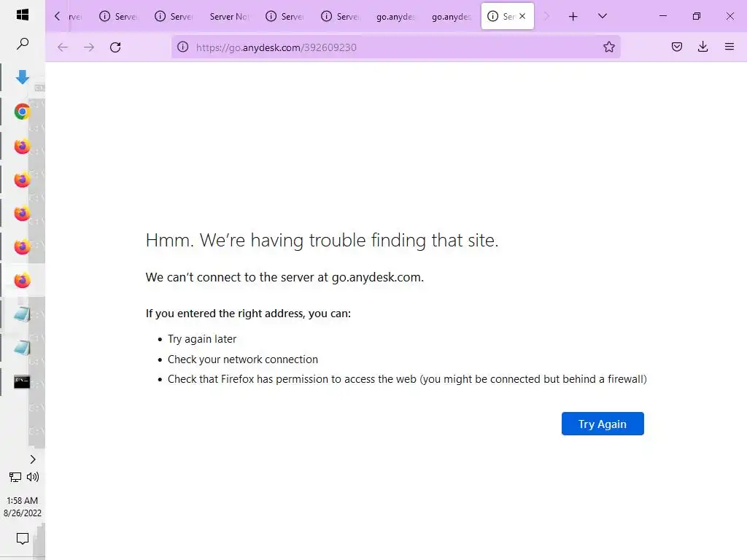Click the "Try again later" bullet
Viewport: 747px width, 560px height.
click(202, 339)
